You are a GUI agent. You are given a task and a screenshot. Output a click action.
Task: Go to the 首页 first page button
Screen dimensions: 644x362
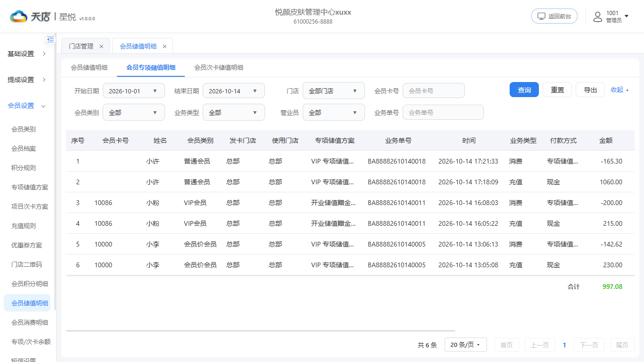pyautogui.click(x=507, y=345)
